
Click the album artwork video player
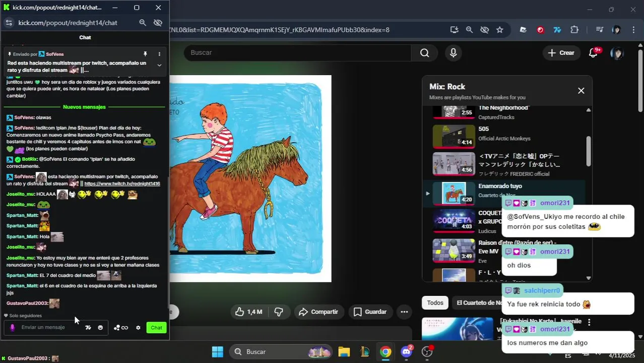coord(250,179)
